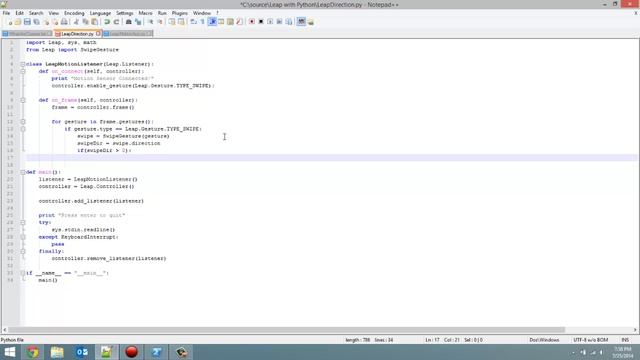Click the Dos\Windows line-ending status

coord(544,340)
